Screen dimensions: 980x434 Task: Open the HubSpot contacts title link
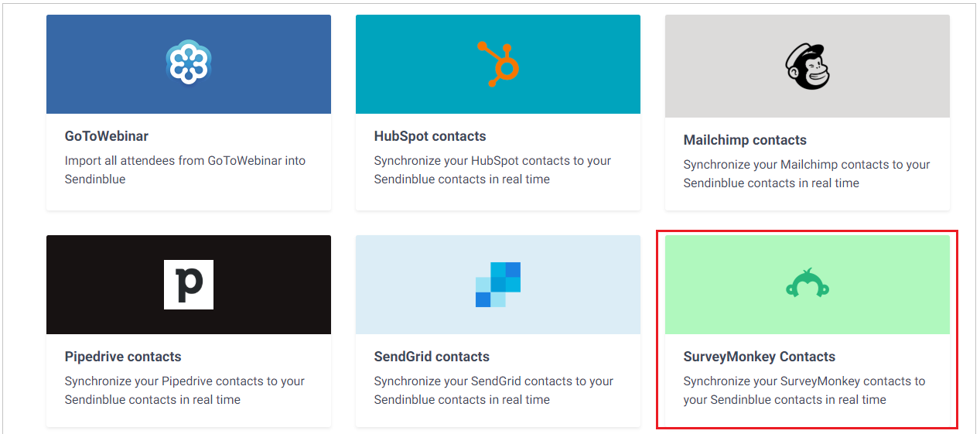tap(430, 136)
